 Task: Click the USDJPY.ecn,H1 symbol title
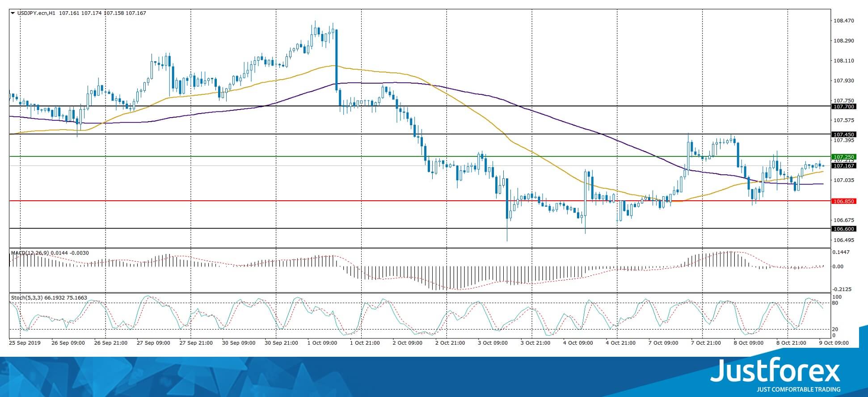pos(36,13)
